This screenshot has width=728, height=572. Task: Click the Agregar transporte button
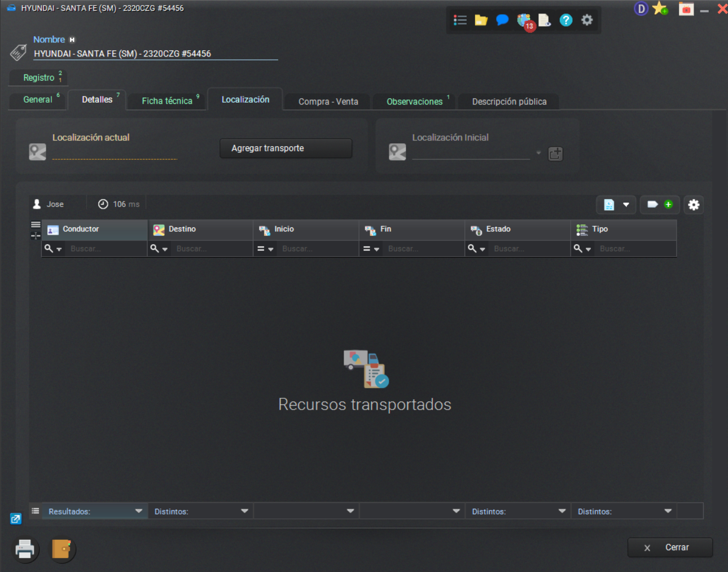[286, 148]
